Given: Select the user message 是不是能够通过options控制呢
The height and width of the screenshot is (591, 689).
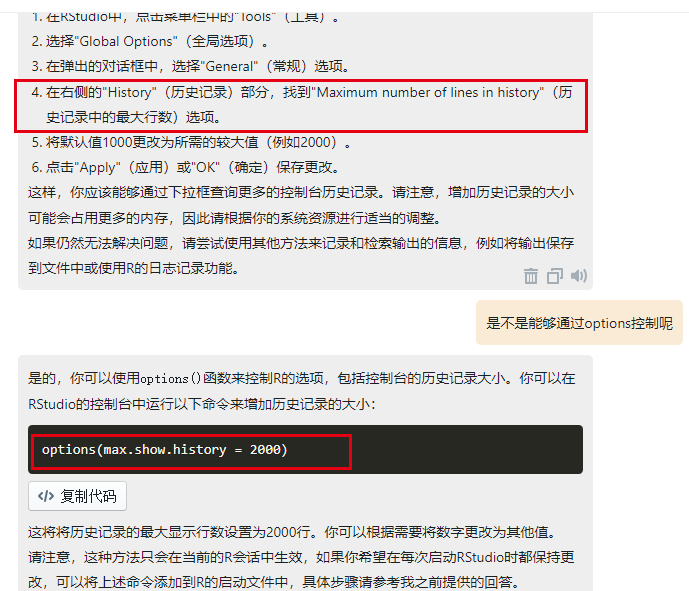Looking at the screenshot, I should (579, 323).
